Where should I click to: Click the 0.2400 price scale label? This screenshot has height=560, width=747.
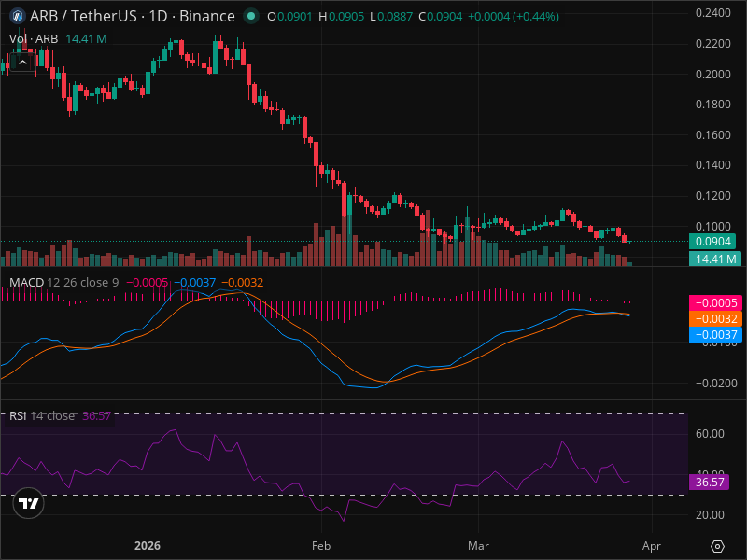pos(712,13)
